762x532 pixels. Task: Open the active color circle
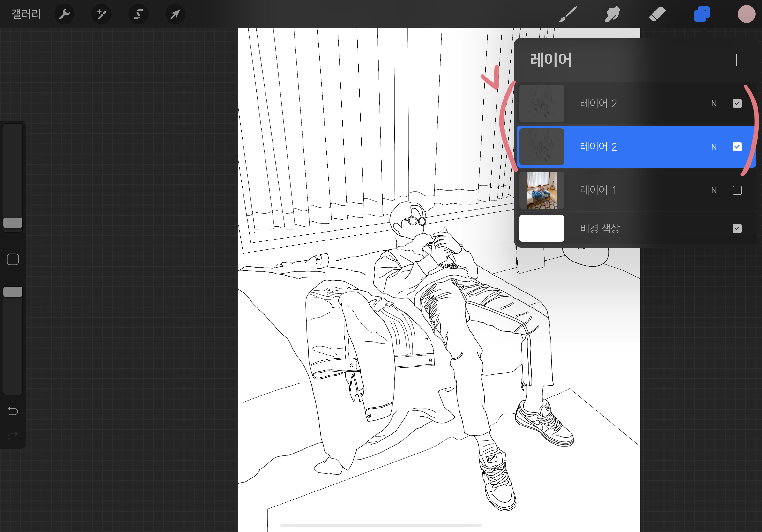746,14
